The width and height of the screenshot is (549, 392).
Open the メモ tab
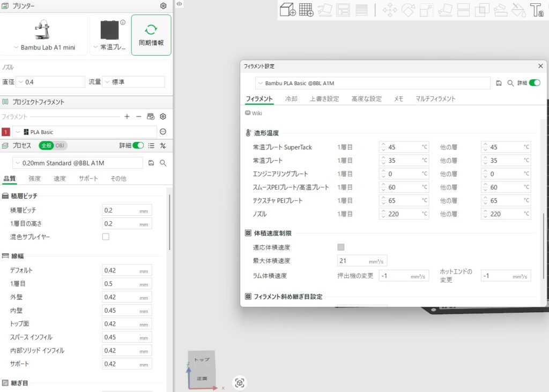398,99
